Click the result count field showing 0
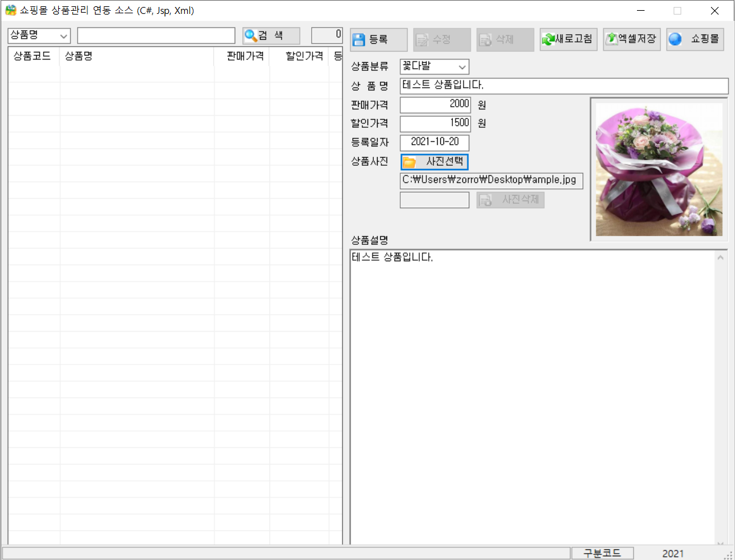This screenshot has height=560, width=735. tap(327, 35)
